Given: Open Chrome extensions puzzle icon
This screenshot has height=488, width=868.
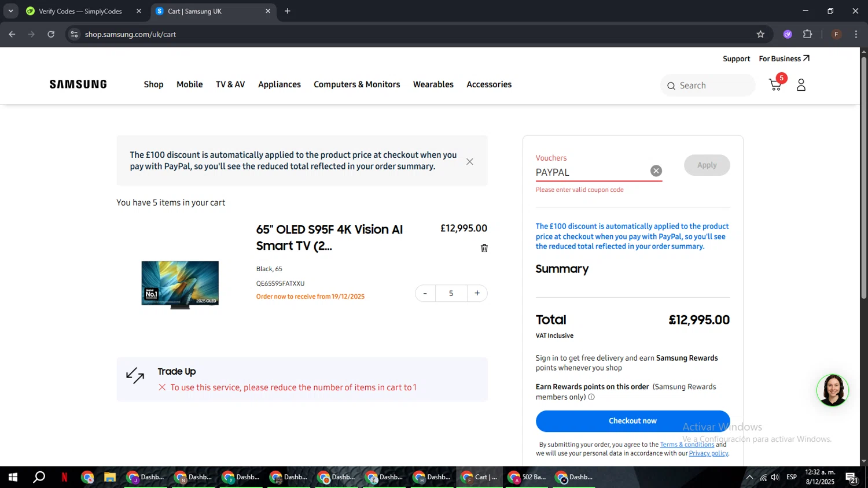Looking at the screenshot, I should [808, 34].
